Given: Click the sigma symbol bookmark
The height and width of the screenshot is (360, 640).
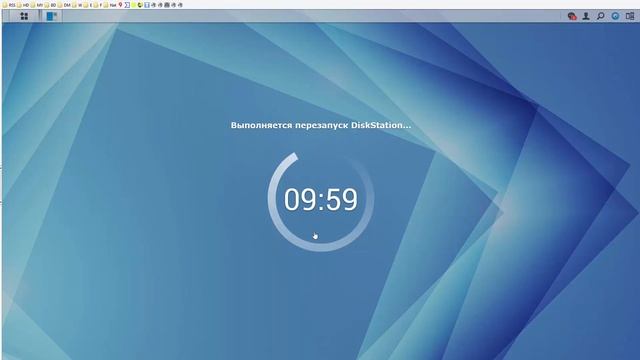Looking at the screenshot, I should click(x=127, y=5).
